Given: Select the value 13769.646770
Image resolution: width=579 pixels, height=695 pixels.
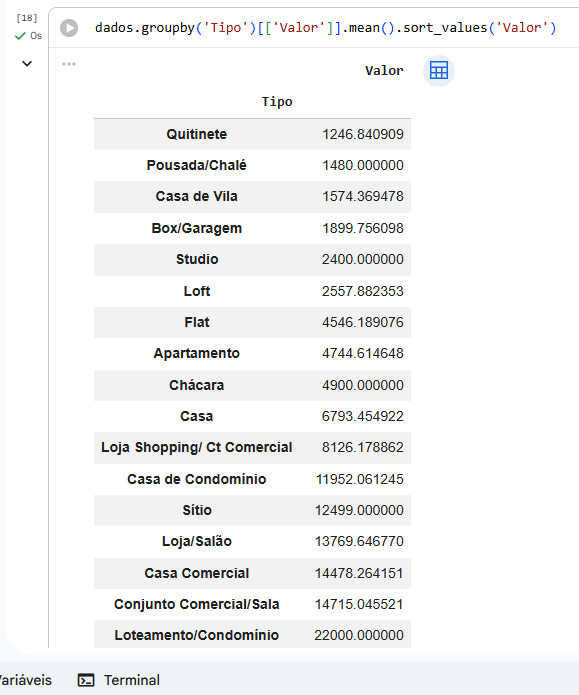Looking at the screenshot, I should [x=359, y=541].
